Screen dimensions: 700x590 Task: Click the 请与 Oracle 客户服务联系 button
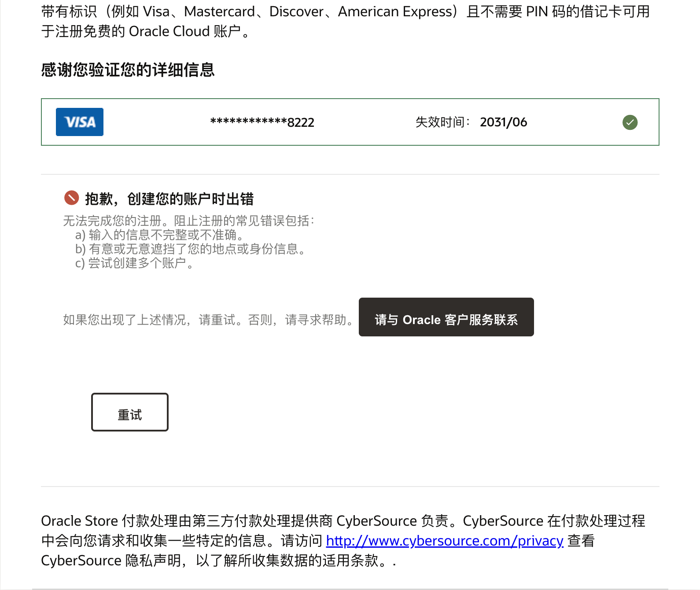coord(446,317)
